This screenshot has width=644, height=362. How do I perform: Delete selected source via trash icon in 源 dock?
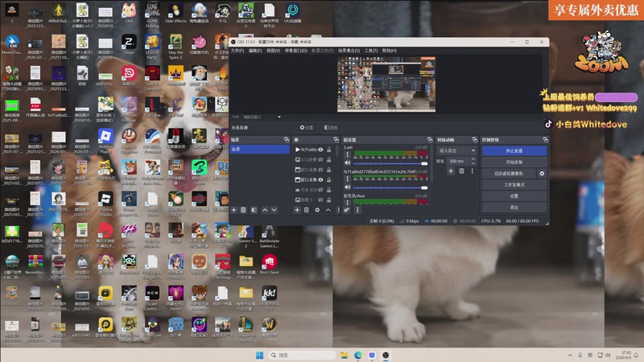point(307,210)
